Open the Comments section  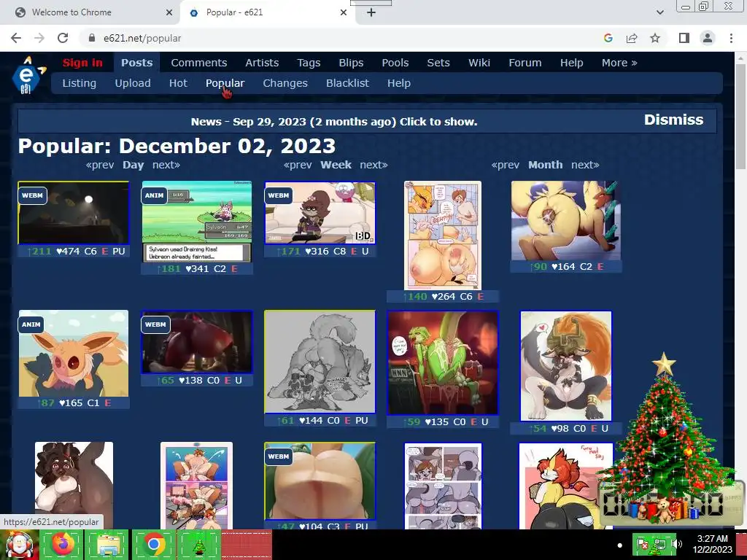tap(198, 63)
